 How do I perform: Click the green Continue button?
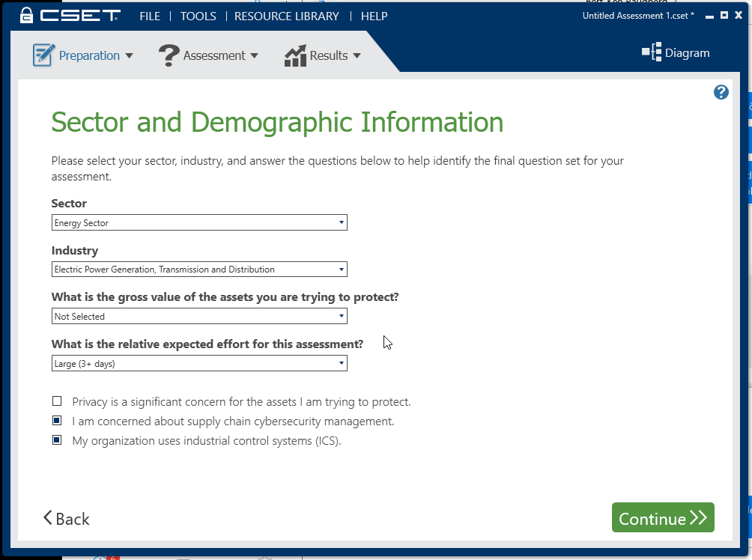click(x=663, y=517)
